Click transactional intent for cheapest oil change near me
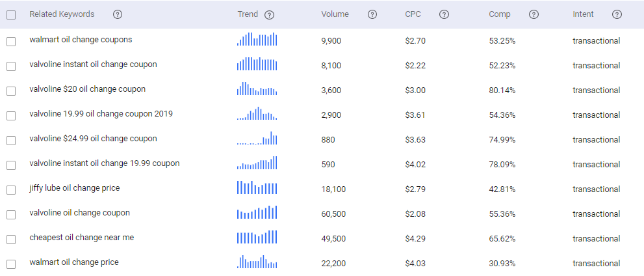Image resolution: width=644 pixels, height=276 pixels. (x=597, y=238)
